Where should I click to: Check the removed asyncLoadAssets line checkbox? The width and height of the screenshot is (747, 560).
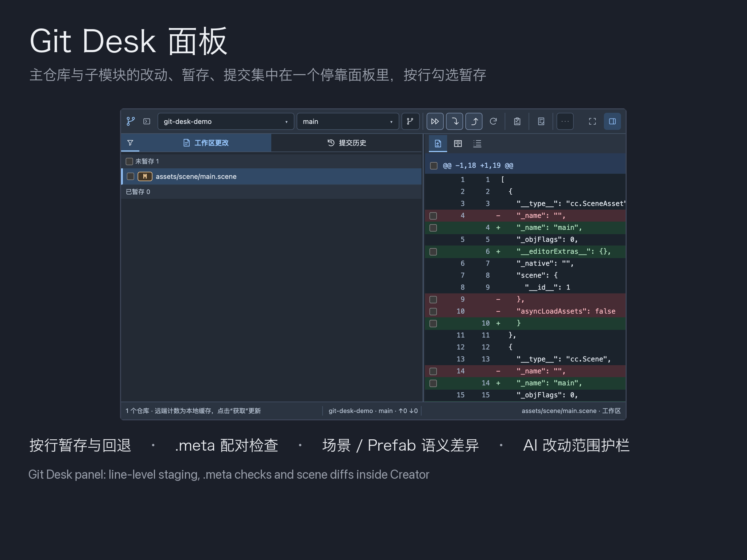pyautogui.click(x=433, y=312)
